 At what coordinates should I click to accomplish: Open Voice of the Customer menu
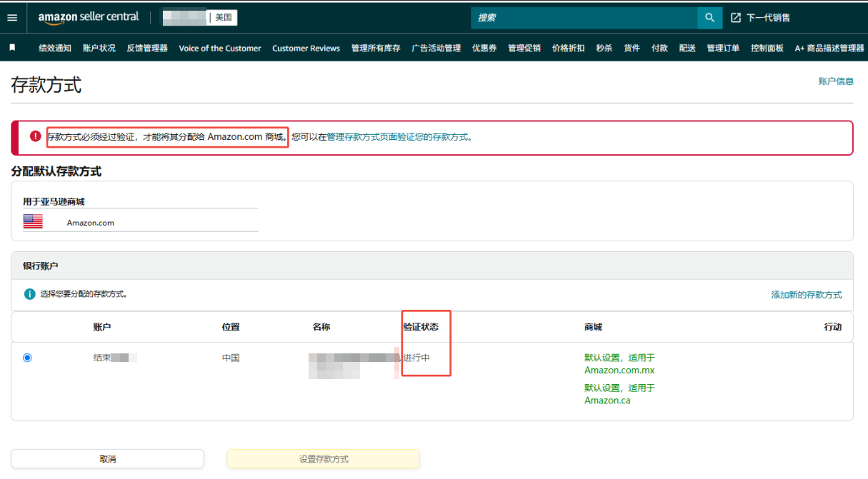(x=220, y=49)
